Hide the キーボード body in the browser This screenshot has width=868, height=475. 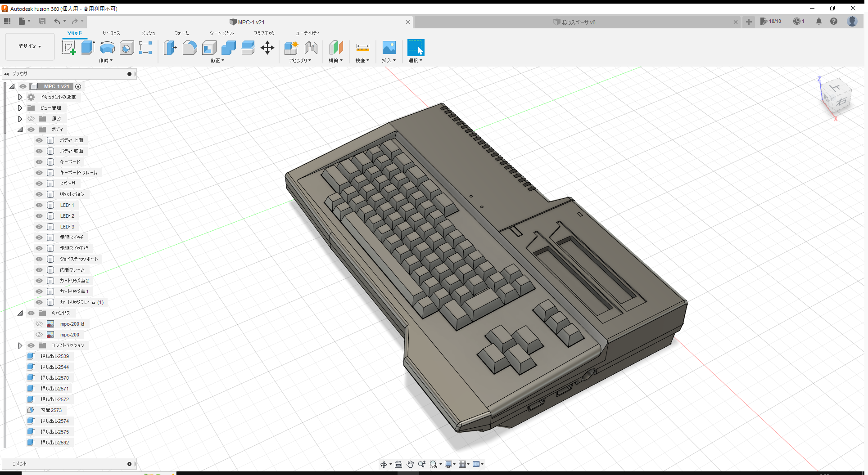39,162
